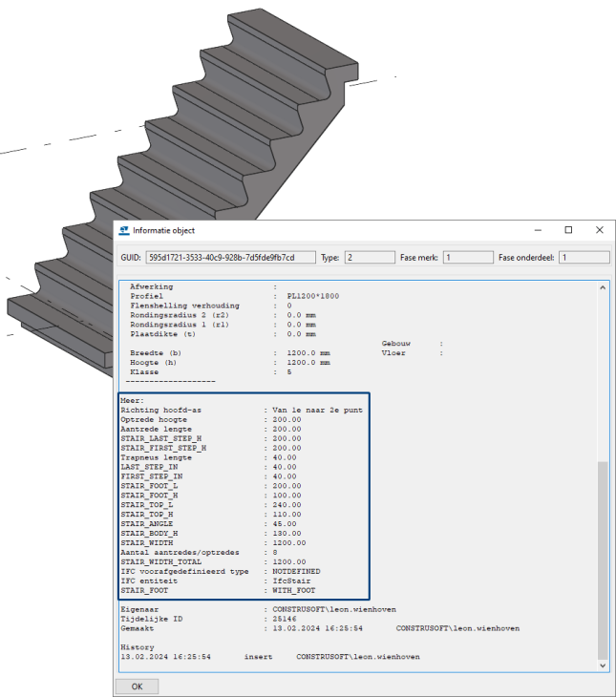616x697 pixels.
Task: Click the GUID text field
Action: click(x=233, y=258)
